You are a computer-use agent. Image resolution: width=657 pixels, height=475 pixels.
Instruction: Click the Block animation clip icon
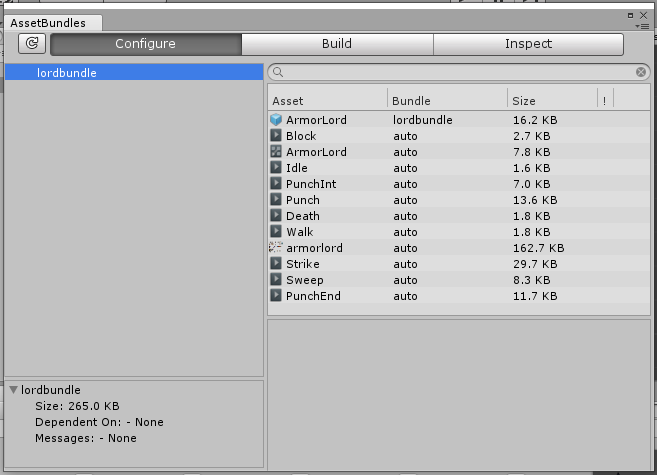pos(276,136)
